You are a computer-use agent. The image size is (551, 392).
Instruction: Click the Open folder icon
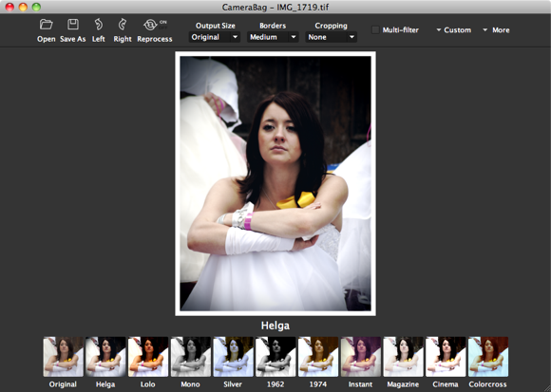click(x=46, y=25)
